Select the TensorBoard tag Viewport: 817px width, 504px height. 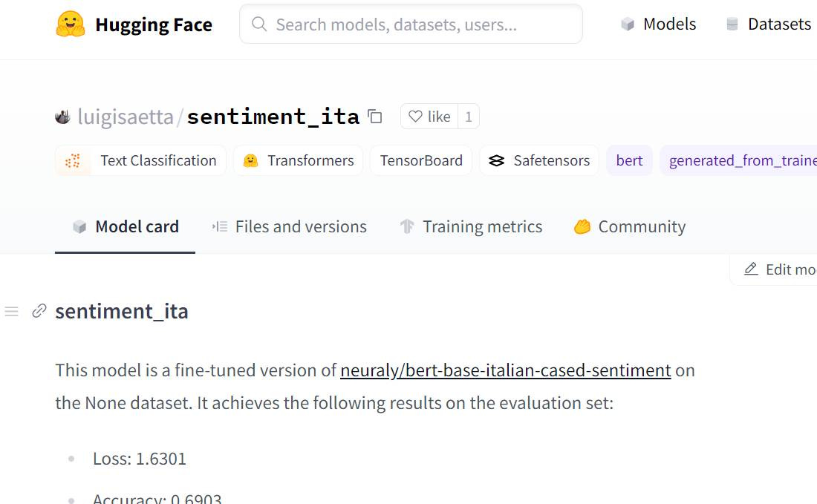point(421,160)
